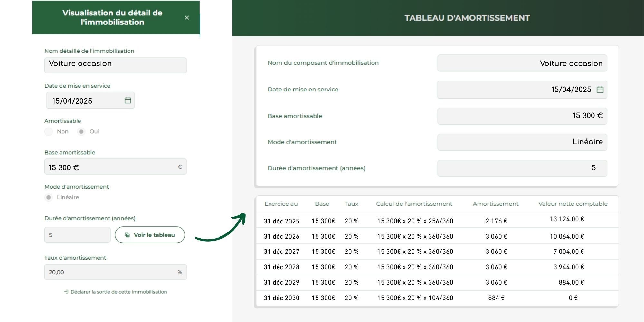Click the 3 944.00 € net value
644x322 pixels.
(569, 267)
